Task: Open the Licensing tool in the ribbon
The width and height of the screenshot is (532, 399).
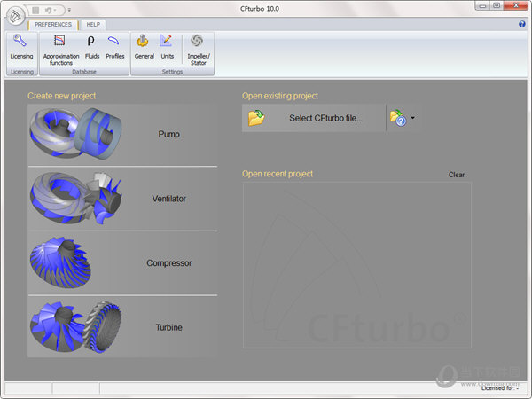Action: (x=21, y=48)
